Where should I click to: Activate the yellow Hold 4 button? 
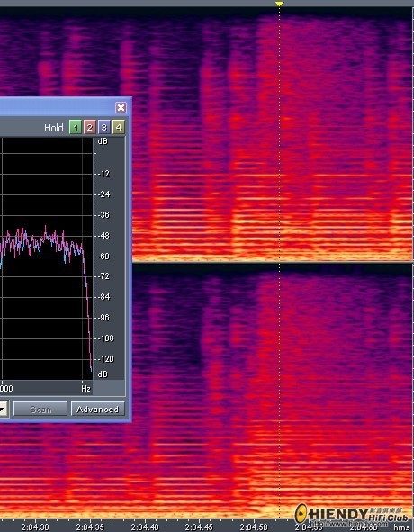(119, 128)
